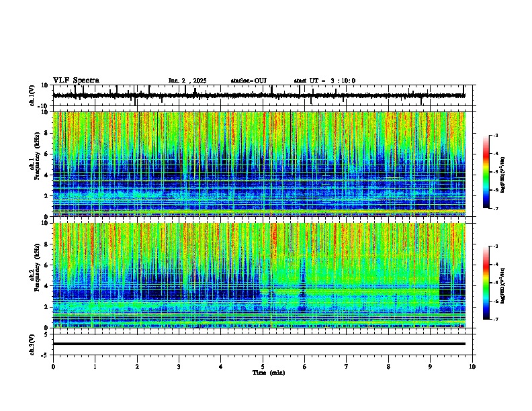
Task: Click the ch.2 spectrogram plot
Action: point(259,275)
